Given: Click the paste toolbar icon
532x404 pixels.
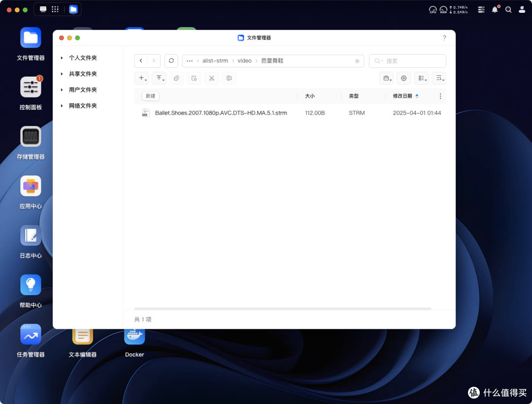Looking at the screenshot, I should pyautogui.click(x=194, y=78).
